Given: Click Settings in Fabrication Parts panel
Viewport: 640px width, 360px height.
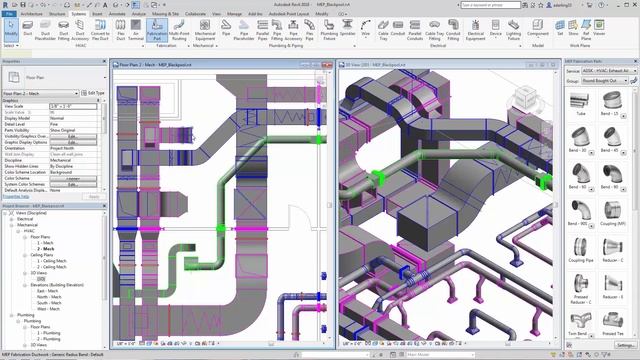Looking at the screenshot, I should (625, 345).
